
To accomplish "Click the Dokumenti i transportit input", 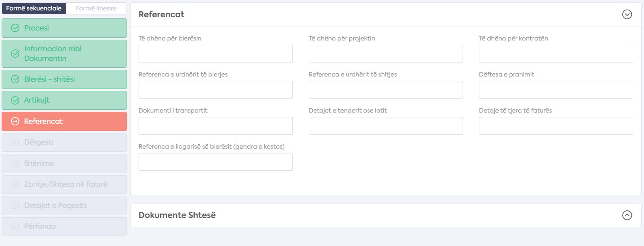I will [215, 126].
